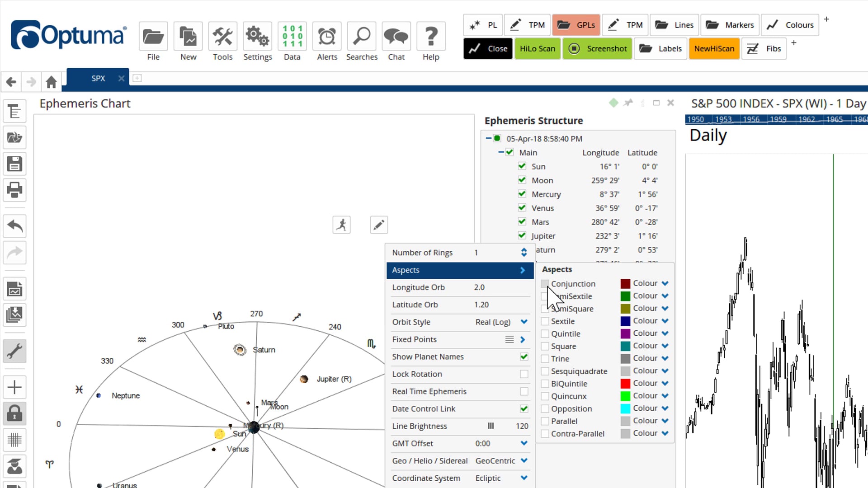Click the pin icon in Ephemeris Chart header

coord(628,103)
